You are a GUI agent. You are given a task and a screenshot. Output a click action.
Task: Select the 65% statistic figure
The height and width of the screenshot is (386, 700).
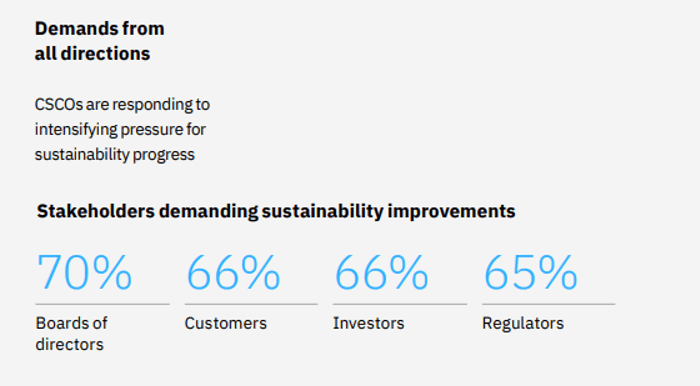(530, 272)
